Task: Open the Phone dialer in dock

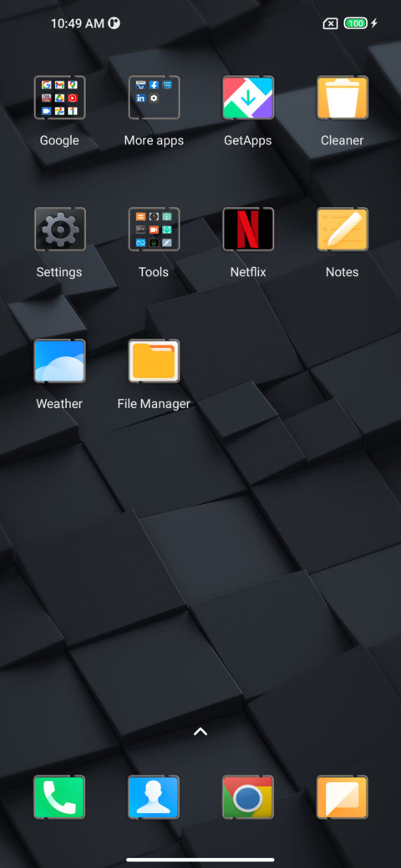Action: (x=60, y=797)
